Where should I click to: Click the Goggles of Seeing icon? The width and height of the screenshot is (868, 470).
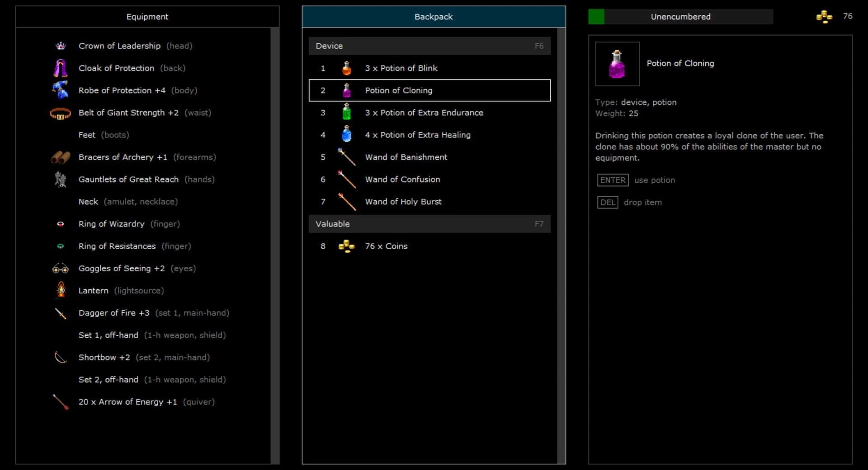61,268
